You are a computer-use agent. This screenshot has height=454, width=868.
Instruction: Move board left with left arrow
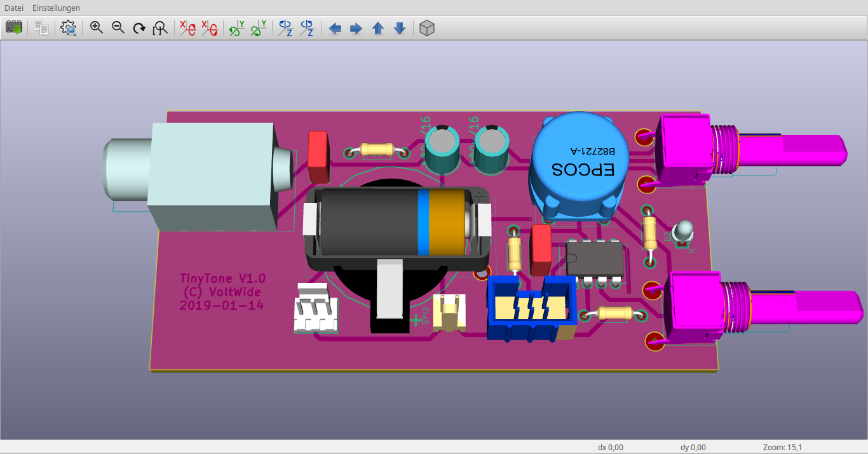pyautogui.click(x=335, y=29)
